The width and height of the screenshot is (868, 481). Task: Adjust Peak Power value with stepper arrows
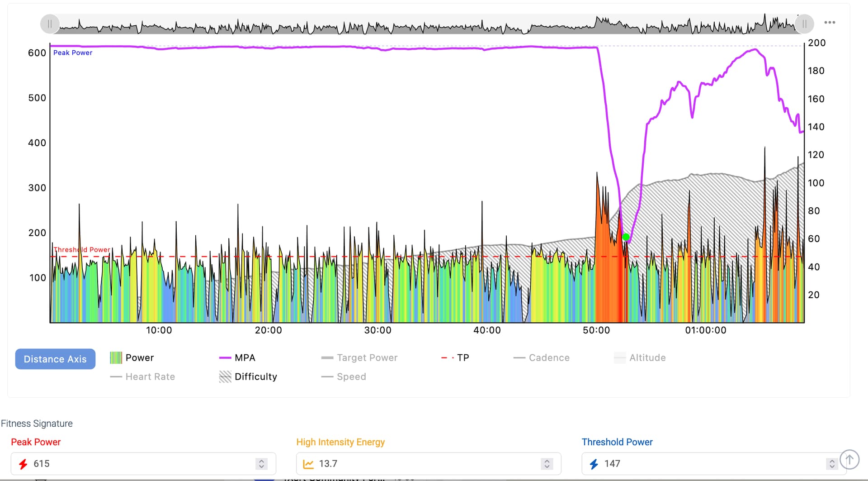[x=261, y=464]
